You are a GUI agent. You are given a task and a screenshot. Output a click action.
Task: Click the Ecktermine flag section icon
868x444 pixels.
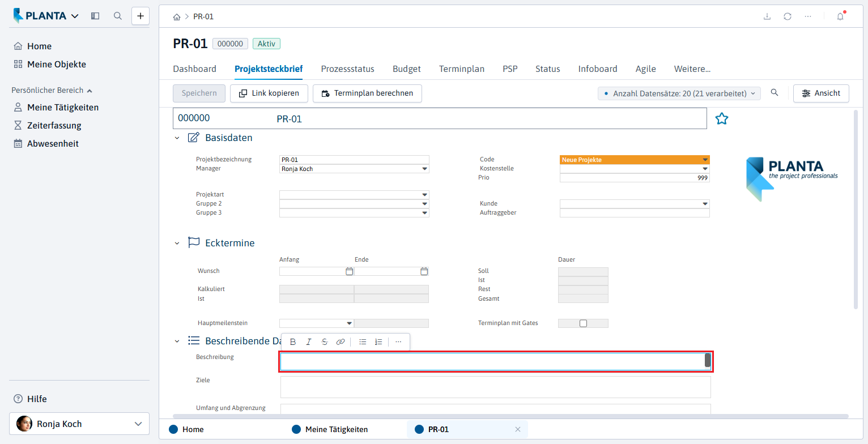click(x=194, y=242)
